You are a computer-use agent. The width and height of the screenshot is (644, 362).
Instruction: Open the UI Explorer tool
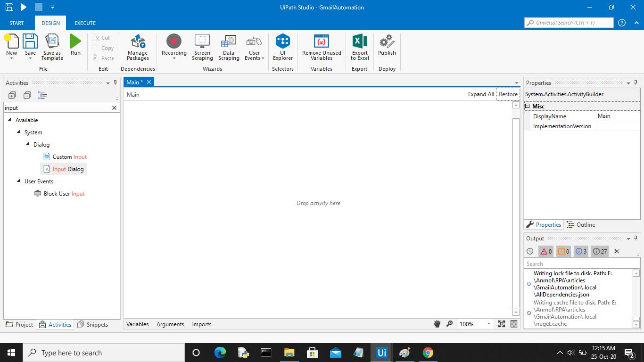(x=283, y=47)
